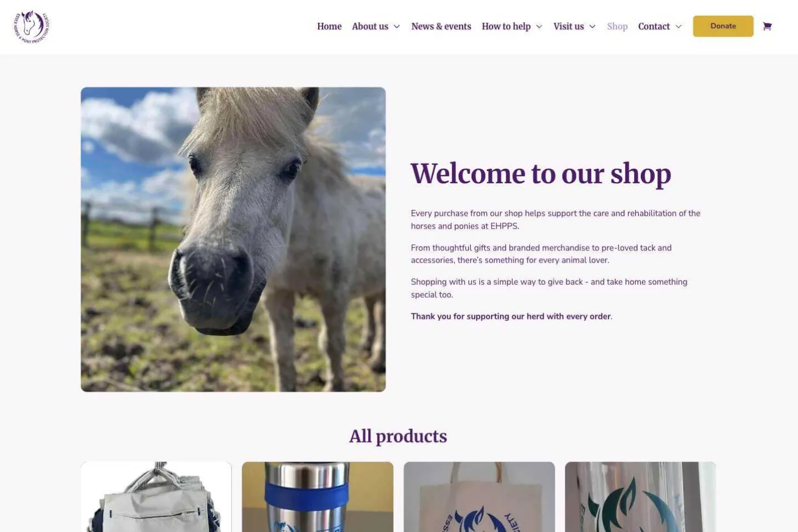Select the Shop menu item
798x532 pixels.
[x=617, y=26]
